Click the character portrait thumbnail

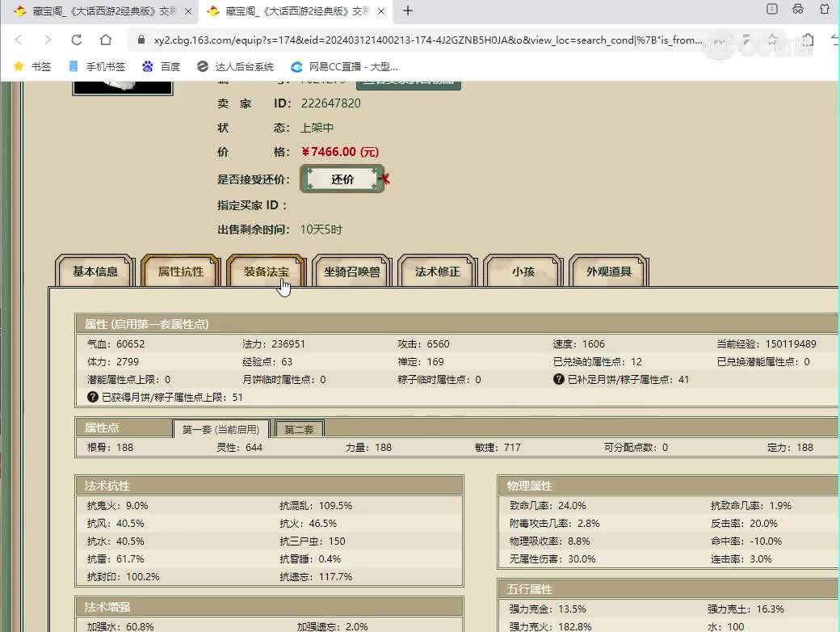123,86
